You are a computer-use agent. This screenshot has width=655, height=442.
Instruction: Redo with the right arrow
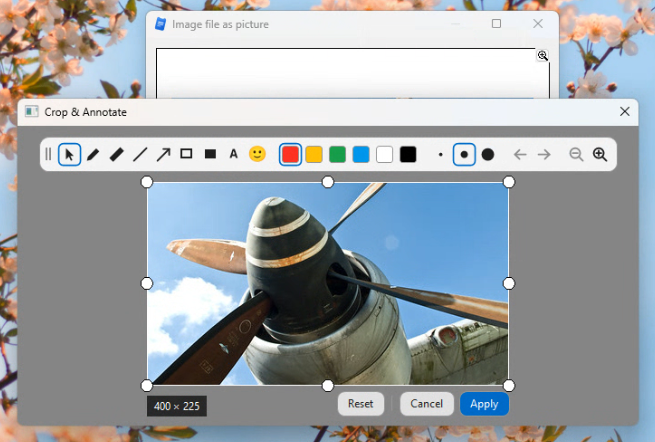[x=544, y=155]
